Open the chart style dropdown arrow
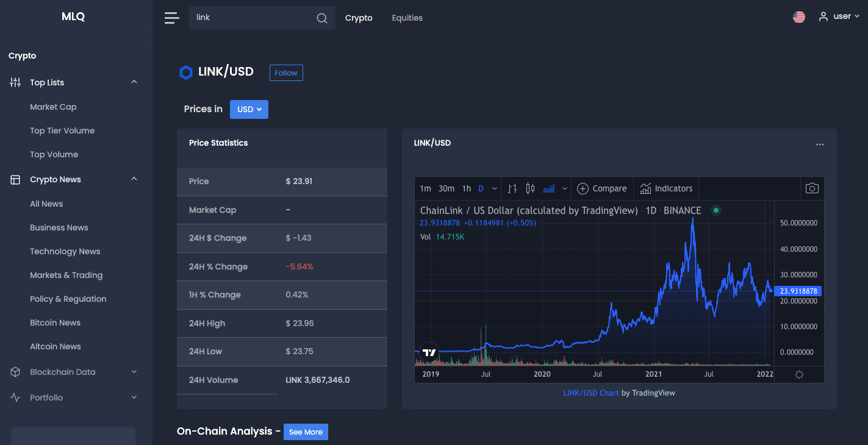The image size is (868, 445). (x=565, y=188)
